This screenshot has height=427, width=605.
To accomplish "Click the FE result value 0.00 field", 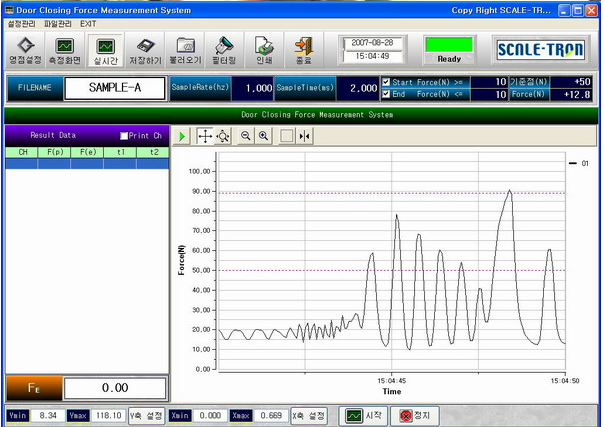I will pos(115,388).
